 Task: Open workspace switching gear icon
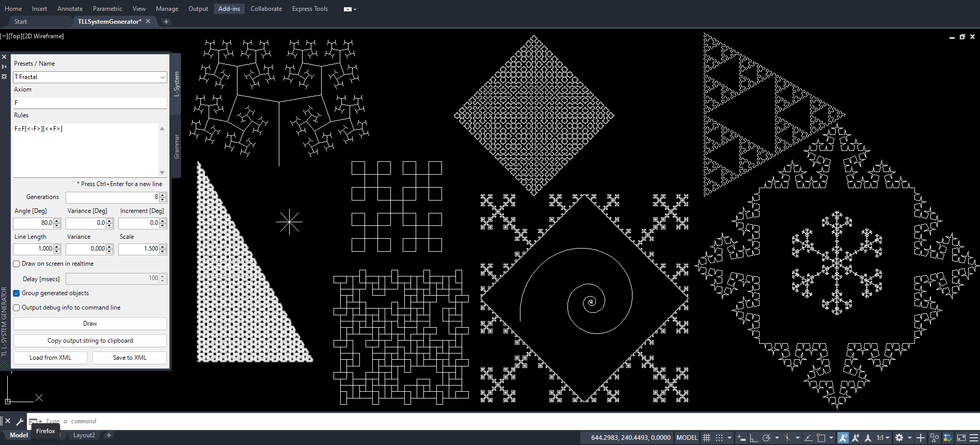pyautogui.click(x=899, y=437)
